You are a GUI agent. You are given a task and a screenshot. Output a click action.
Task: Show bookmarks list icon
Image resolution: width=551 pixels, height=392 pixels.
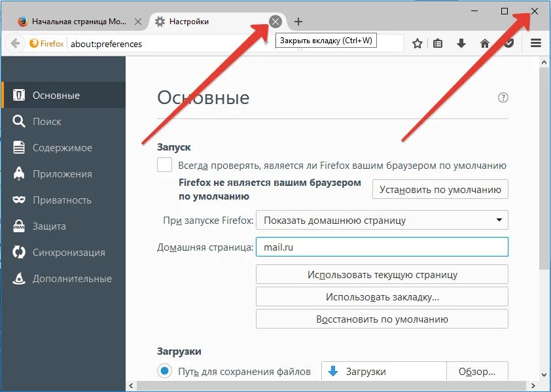pyautogui.click(x=438, y=44)
